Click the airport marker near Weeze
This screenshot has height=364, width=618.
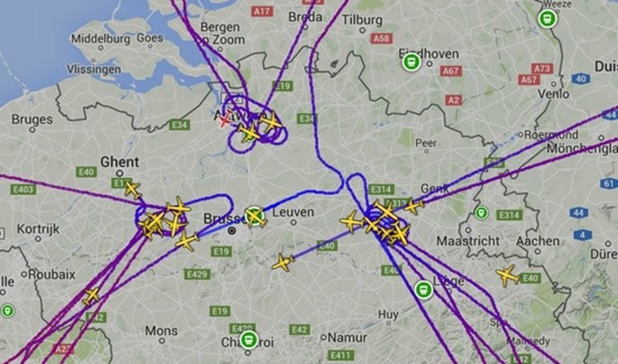click(547, 19)
